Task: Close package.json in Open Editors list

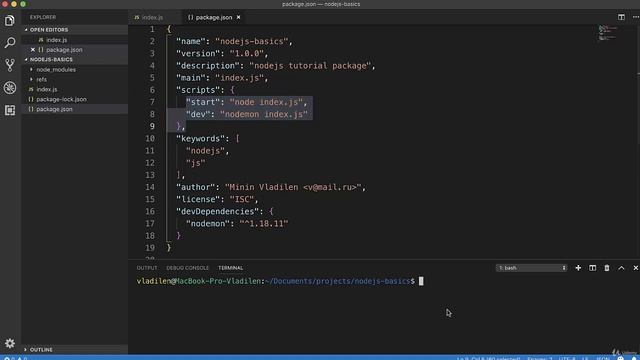Action: click(x=33, y=50)
